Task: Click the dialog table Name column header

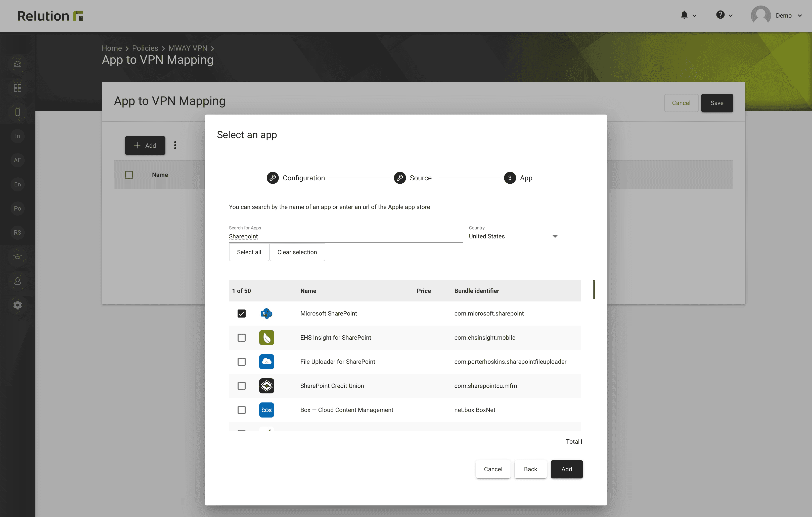Action: coord(308,291)
